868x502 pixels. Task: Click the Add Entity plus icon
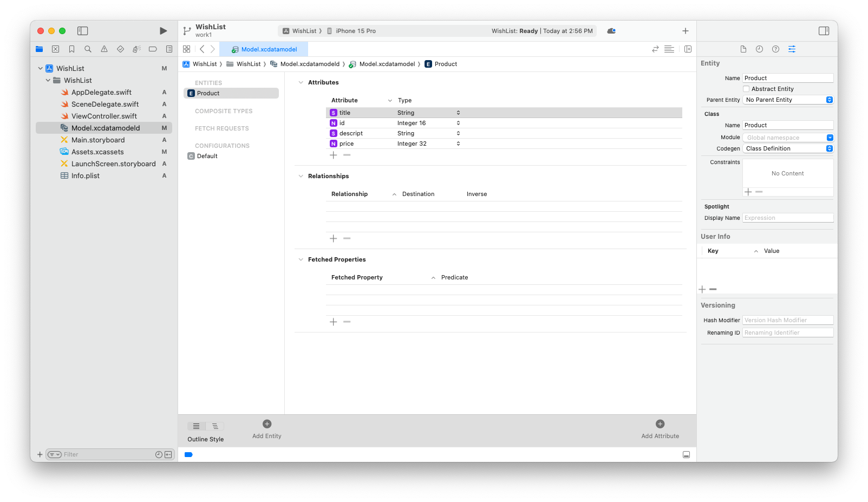[x=267, y=424]
